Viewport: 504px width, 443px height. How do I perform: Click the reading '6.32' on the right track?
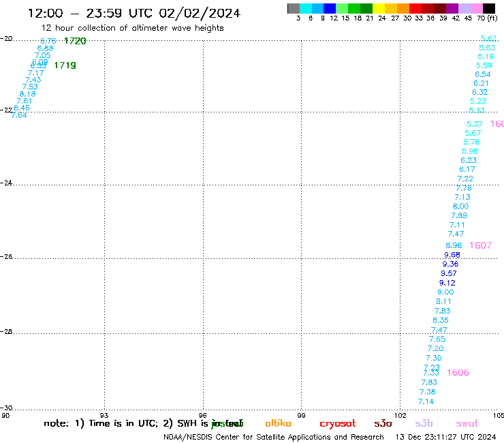(479, 92)
